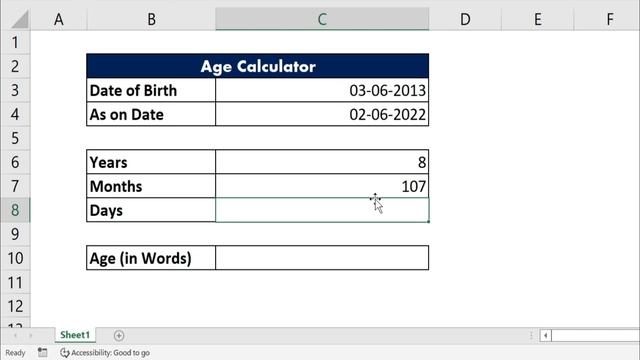The width and height of the screenshot is (640, 360).
Task: Click the horizontal scrollbar left arrow
Action: [x=545, y=336]
